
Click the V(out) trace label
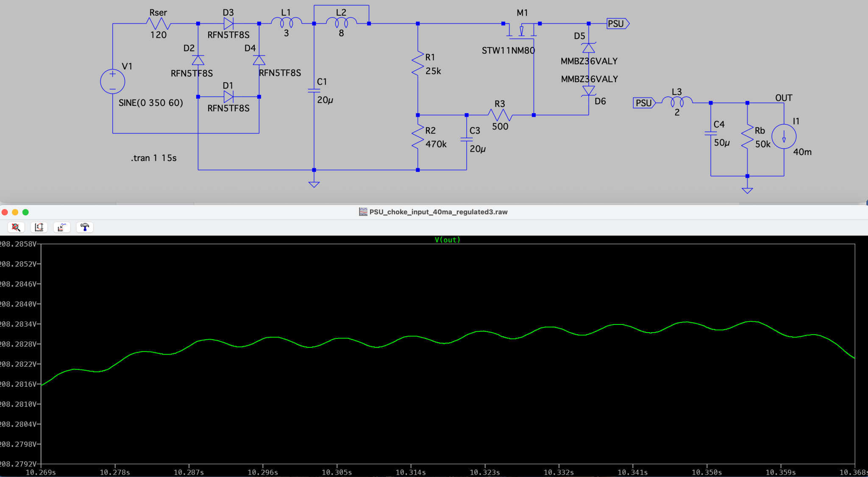(447, 240)
